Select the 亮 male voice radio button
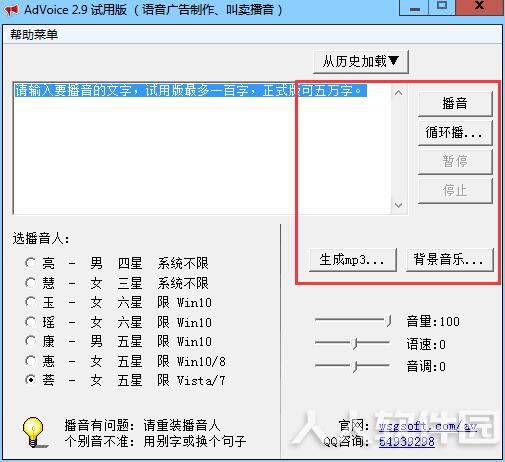This screenshot has height=462, width=505. click(x=30, y=263)
